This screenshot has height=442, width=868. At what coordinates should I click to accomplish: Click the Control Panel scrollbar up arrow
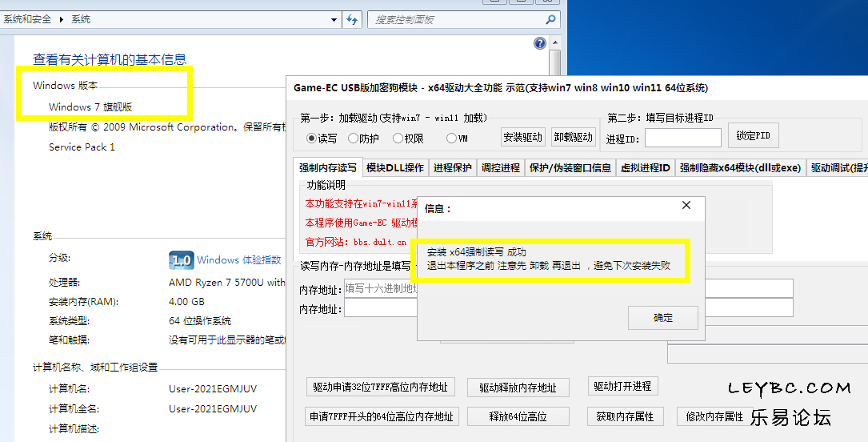click(x=555, y=42)
